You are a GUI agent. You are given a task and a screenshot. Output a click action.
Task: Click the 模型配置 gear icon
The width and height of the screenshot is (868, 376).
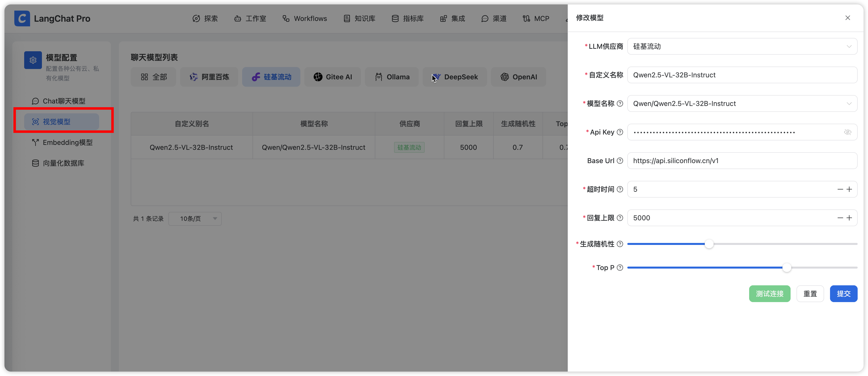point(33,60)
